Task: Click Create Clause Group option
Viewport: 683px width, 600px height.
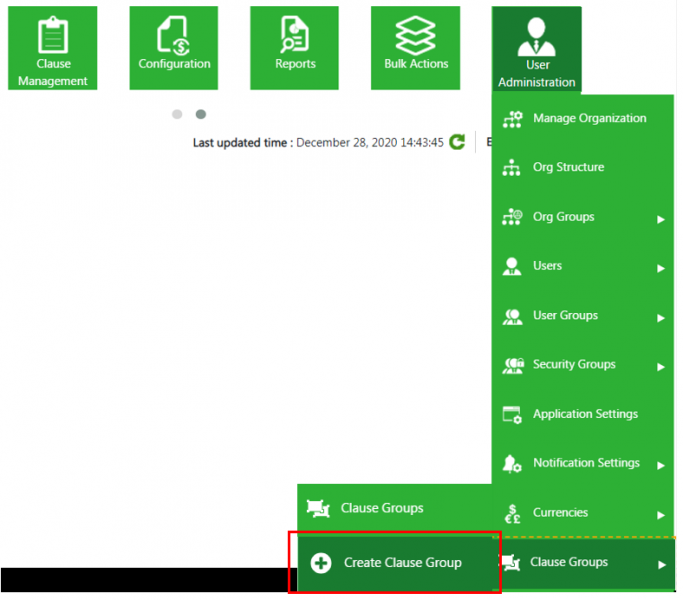Action: click(402, 563)
